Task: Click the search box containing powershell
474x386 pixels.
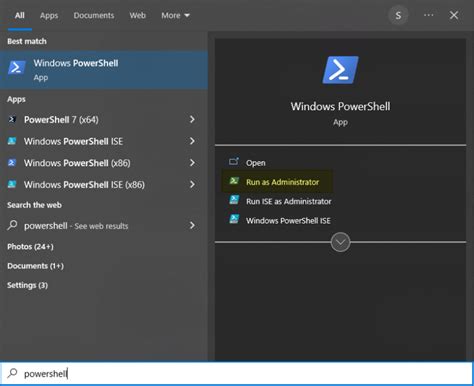Action: [x=237, y=373]
